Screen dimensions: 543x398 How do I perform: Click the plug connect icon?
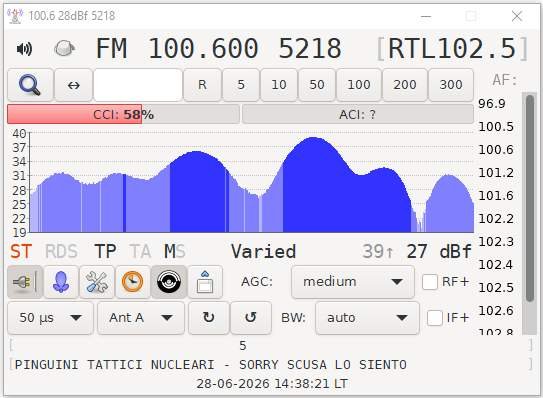25,282
